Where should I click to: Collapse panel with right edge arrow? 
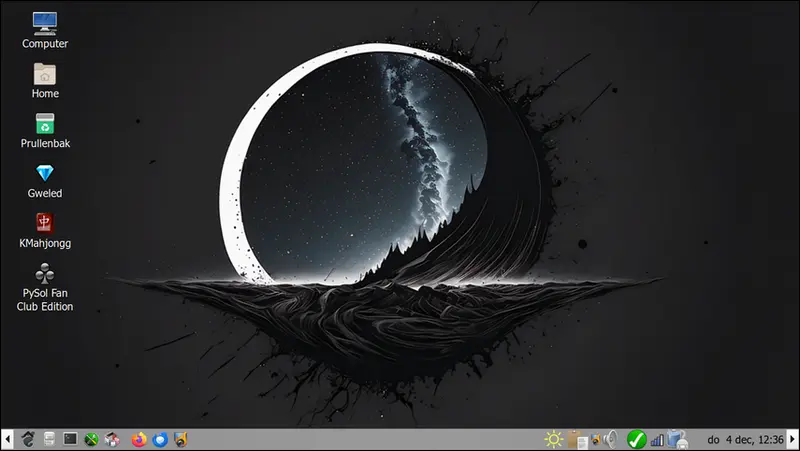click(792, 439)
